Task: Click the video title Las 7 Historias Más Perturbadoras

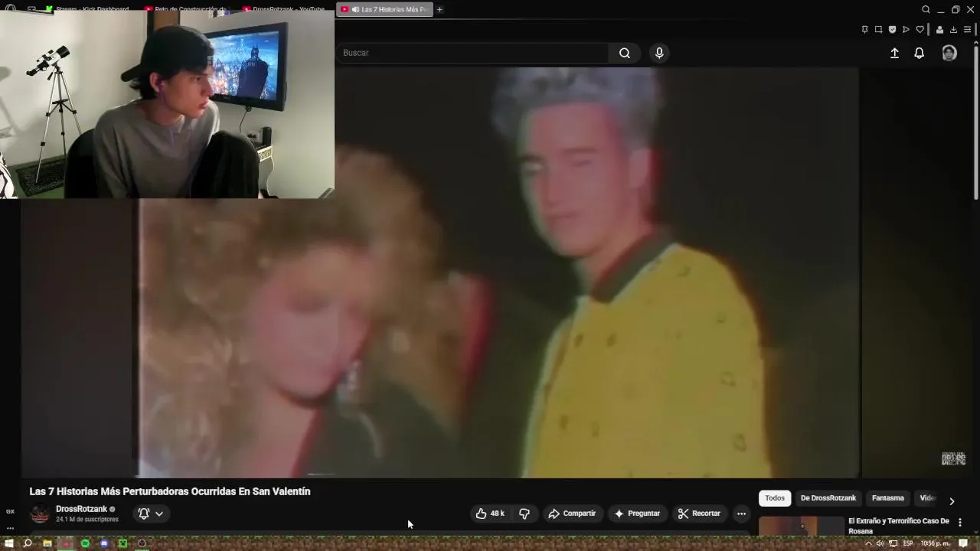Action: (170, 491)
